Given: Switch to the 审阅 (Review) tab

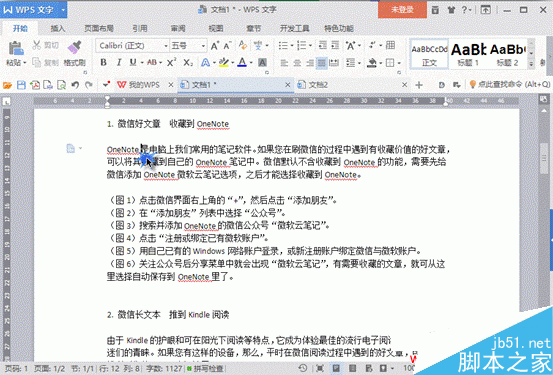Looking at the screenshot, I should [178, 28].
